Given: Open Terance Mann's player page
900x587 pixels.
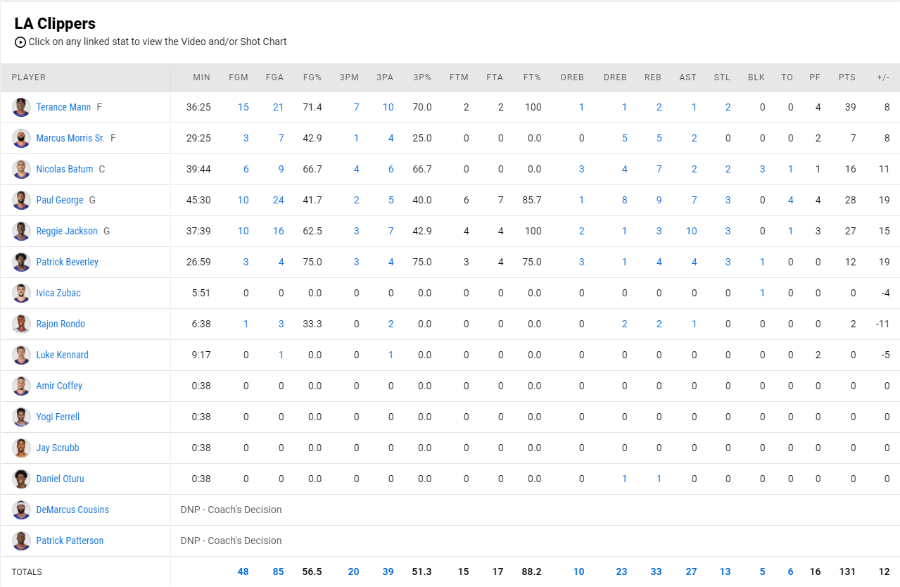Looking at the screenshot, I should pyautogui.click(x=63, y=107).
